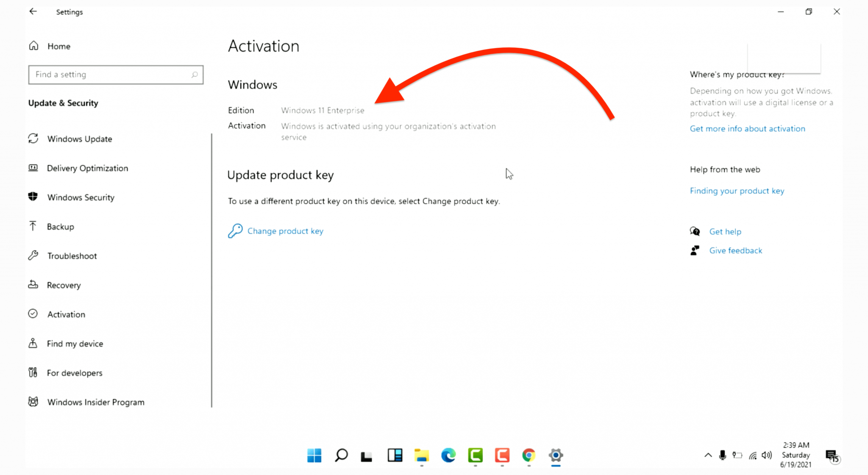The height and width of the screenshot is (475, 868).
Task: Open volume speaker tray icon
Action: (767, 456)
